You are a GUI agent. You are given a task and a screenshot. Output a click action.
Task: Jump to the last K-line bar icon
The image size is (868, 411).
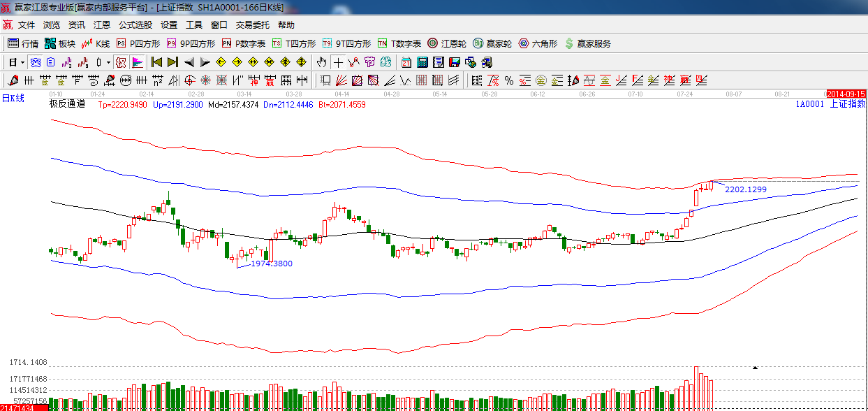click(172, 62)
